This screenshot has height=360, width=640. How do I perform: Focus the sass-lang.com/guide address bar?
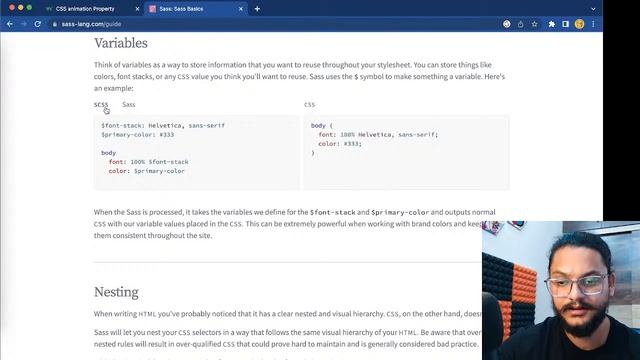click(273, 24)
